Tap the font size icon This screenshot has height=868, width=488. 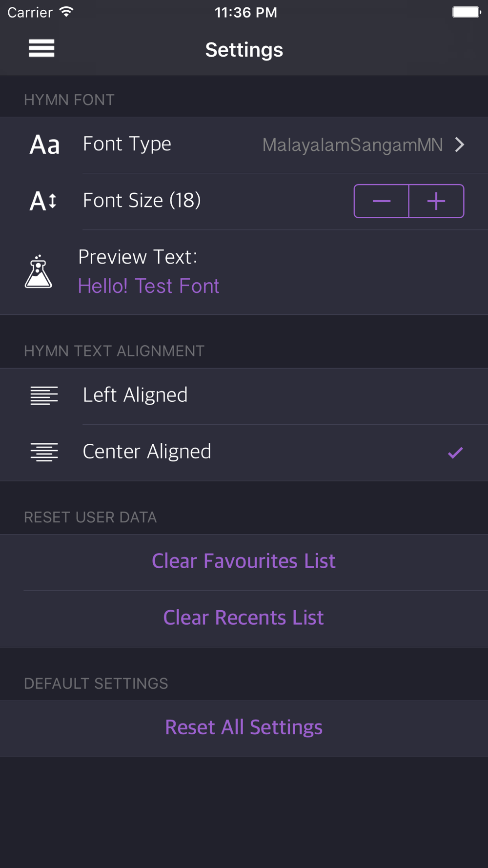pos(43,201)
